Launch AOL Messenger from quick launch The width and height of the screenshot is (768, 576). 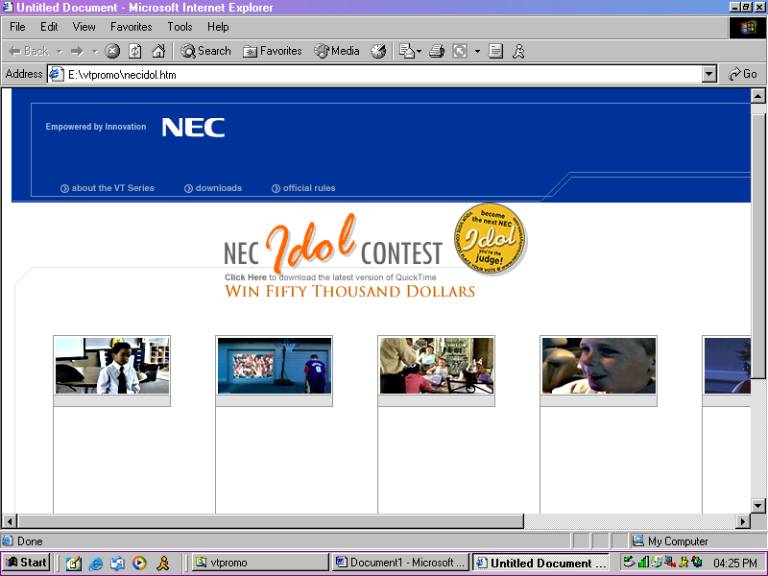click(163, 563)
